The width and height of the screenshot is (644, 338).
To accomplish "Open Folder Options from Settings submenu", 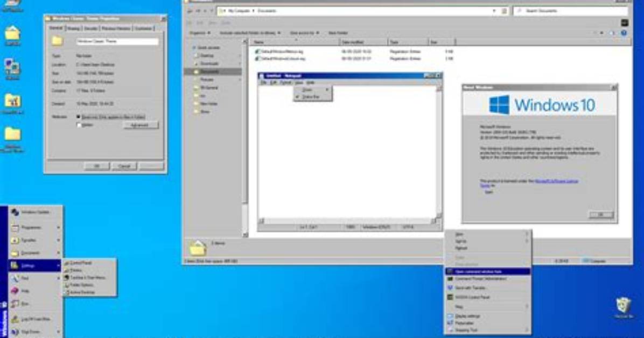I will point(89,285).
